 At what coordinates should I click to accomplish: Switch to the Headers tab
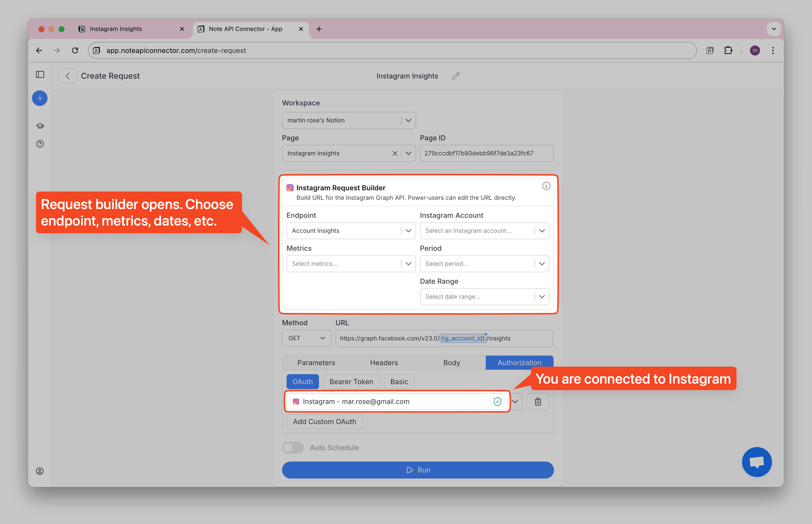click(384, 363)
